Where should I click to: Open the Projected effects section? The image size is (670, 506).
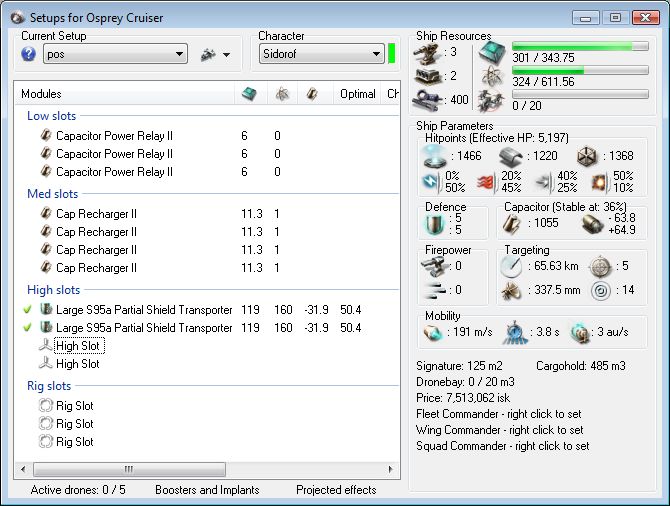point(336,490)
